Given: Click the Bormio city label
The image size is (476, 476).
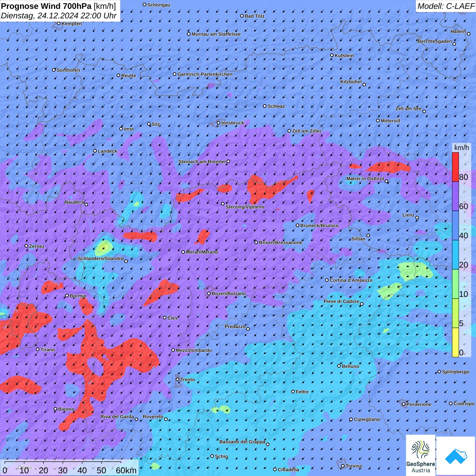Looking at the screenshot, I should click(78, 296).
